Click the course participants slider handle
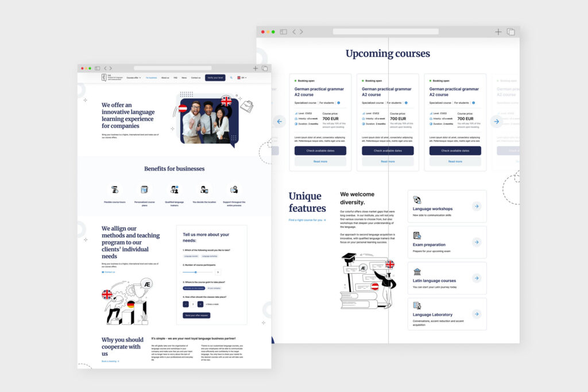The width and height of the screenshot is (588, 392). (x=195, y=272)
